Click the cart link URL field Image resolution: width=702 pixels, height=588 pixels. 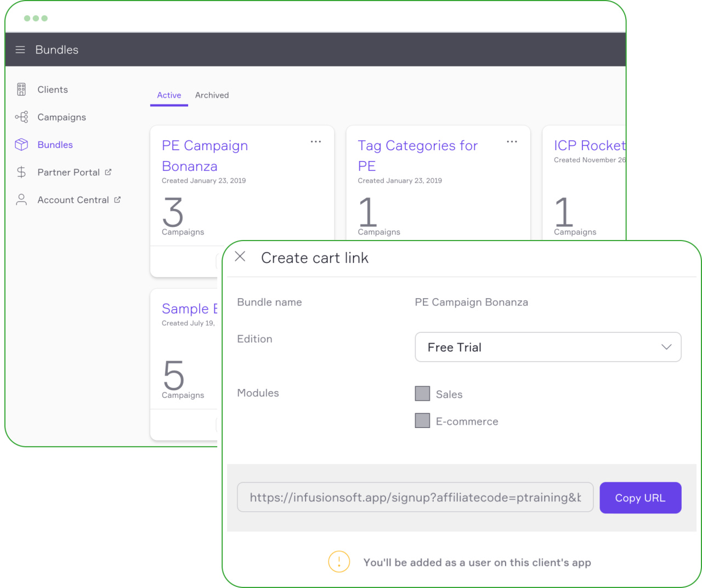(x=415, y=497)
